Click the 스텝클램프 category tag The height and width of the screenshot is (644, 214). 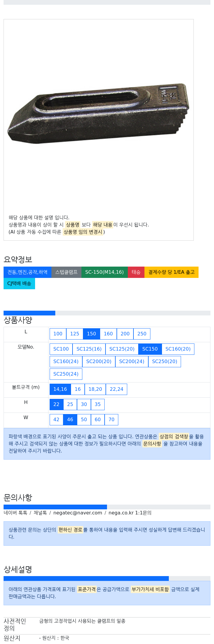(x=66, y=272)
